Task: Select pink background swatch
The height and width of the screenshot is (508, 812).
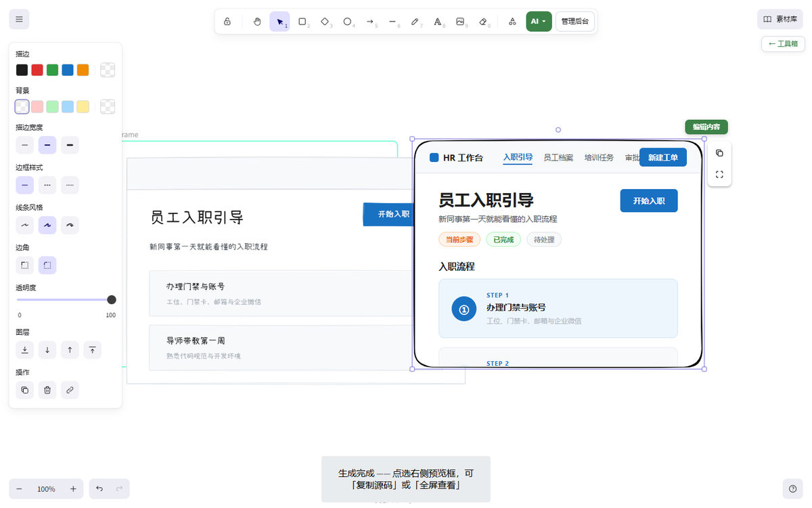Action: tap(37, 106)
